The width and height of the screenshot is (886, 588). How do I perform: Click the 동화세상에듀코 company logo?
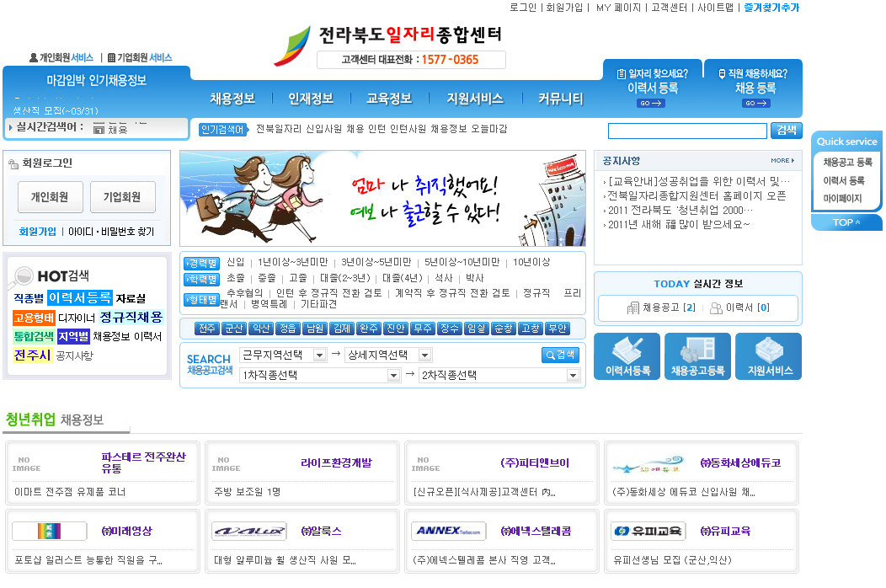(x=648, y=463)
